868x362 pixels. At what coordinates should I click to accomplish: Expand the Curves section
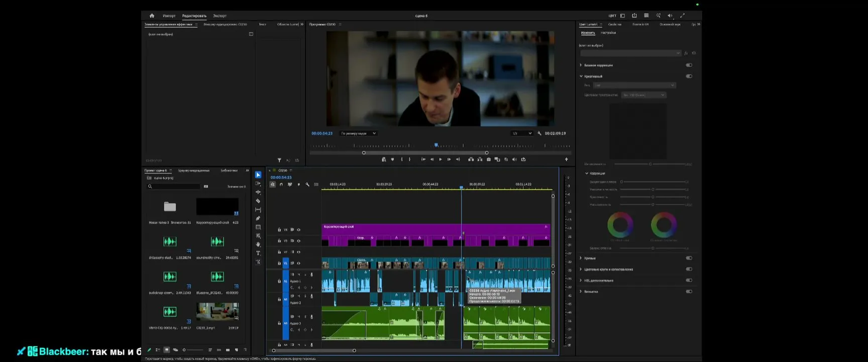[581, 258]
